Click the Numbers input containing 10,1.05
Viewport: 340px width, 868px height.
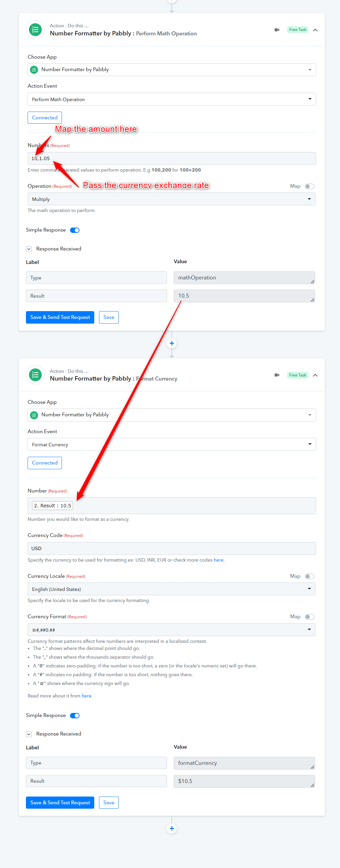click(x=172, y=158)
